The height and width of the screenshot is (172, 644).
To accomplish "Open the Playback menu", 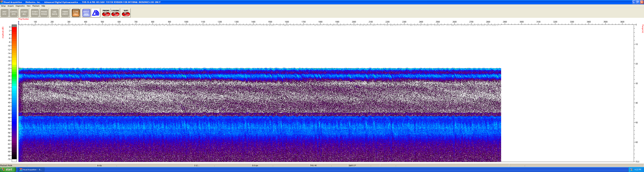I will 36,6.
